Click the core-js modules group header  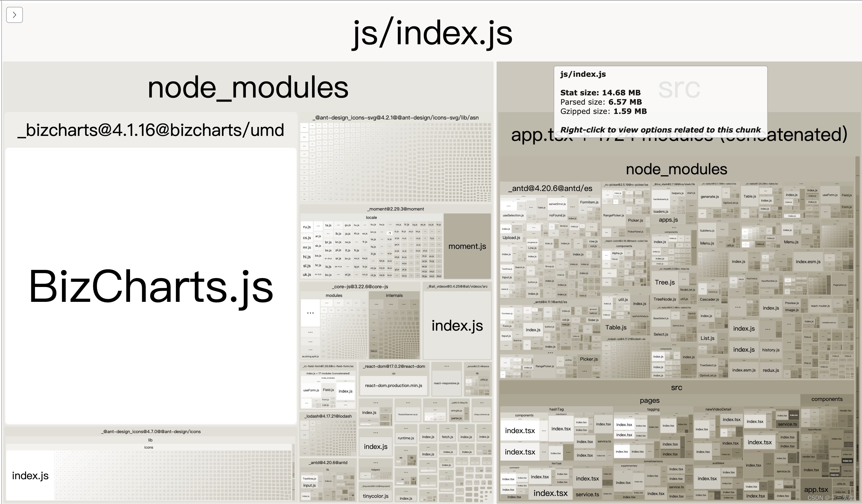click(x=334, y=295)
